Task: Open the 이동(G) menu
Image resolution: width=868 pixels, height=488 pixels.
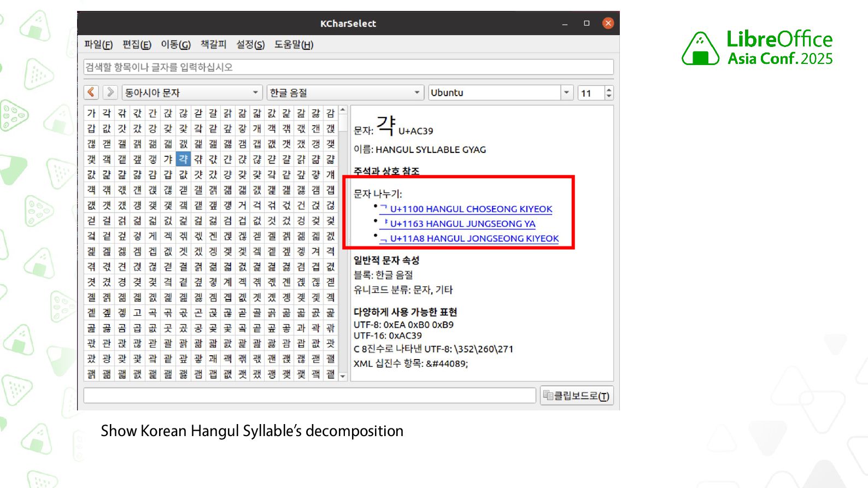Action: [x=175, y=45]
